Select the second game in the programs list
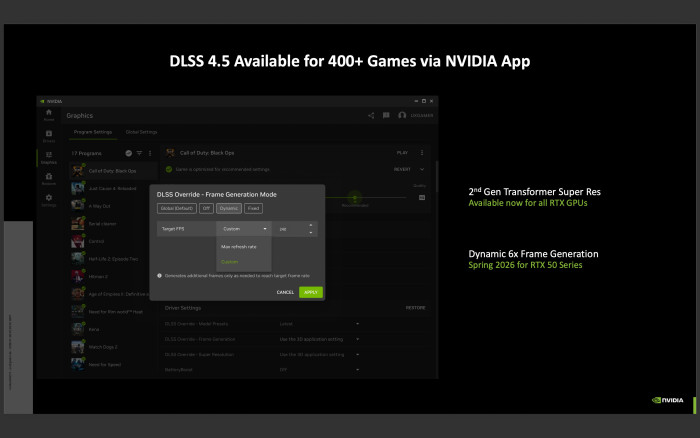The image size is (700, 438). 114,188
